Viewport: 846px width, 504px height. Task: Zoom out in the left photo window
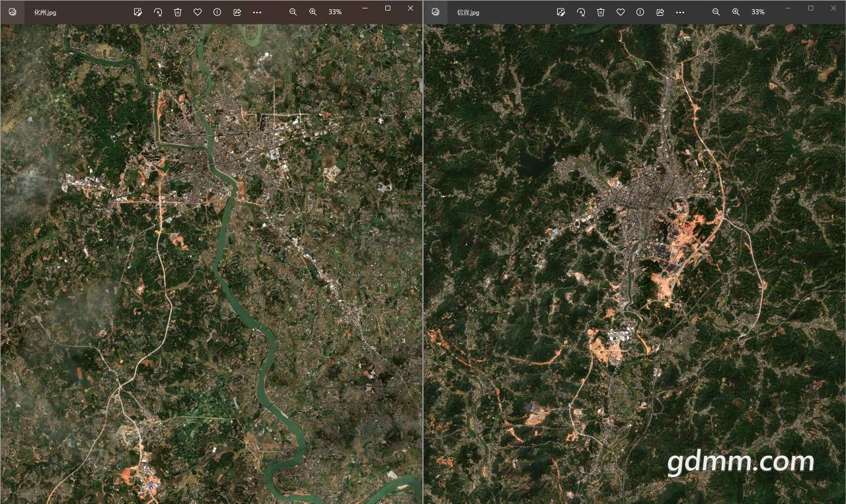pyautogui.click(x=293, y=12)
